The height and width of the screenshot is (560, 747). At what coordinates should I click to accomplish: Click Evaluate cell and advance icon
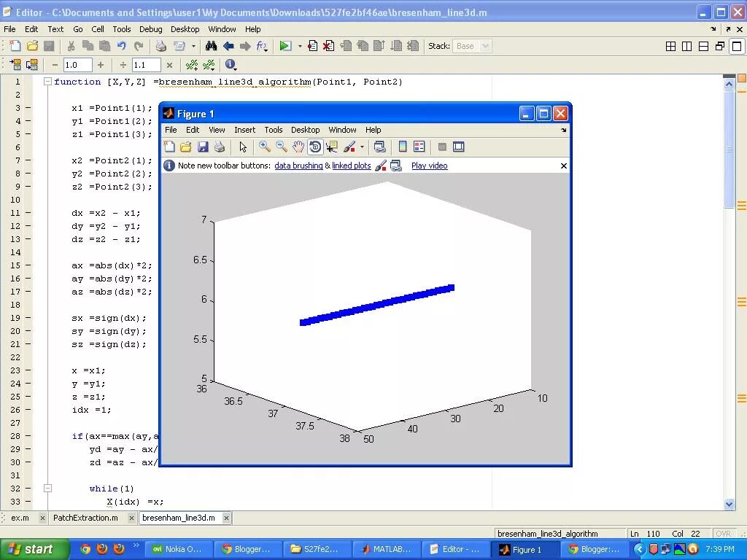click(32, 64)
